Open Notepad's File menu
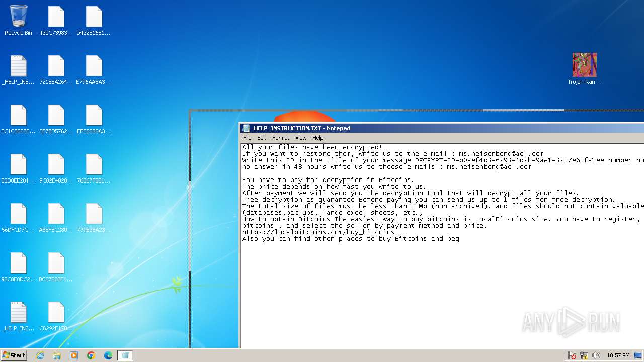Image resolution: width=644 pixels, height=362 pixels. tap(247, 138)
